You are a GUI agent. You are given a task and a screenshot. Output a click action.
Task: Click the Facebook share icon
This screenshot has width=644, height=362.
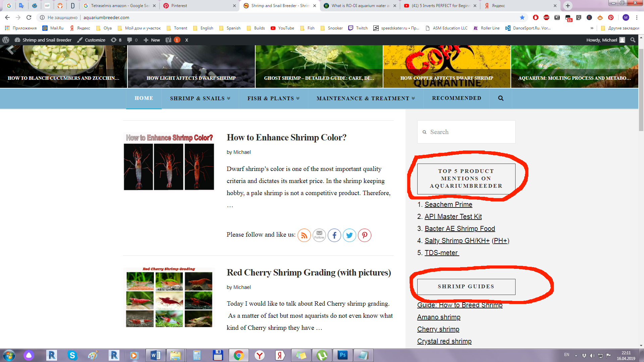point(334,235)
